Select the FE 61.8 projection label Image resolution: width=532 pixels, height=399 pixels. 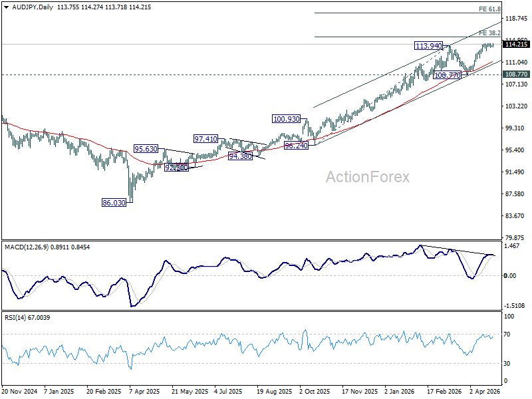click(x=489, y=9)
